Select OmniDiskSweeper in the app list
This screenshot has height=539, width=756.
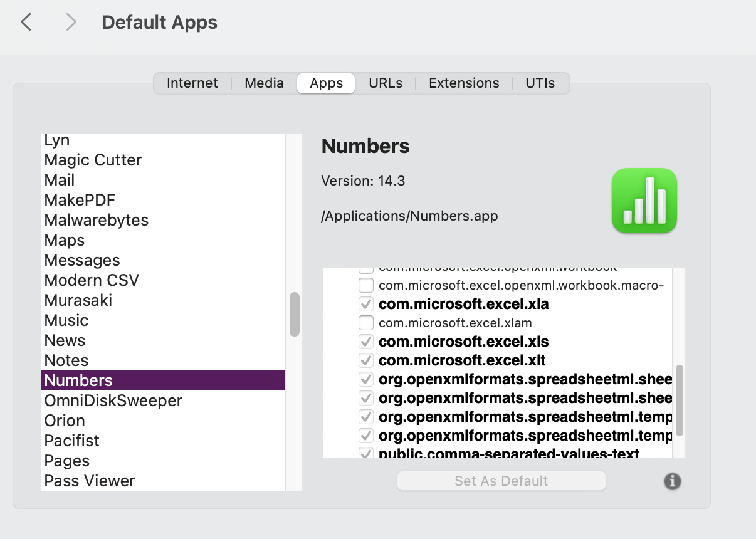[x=163, y=400]
